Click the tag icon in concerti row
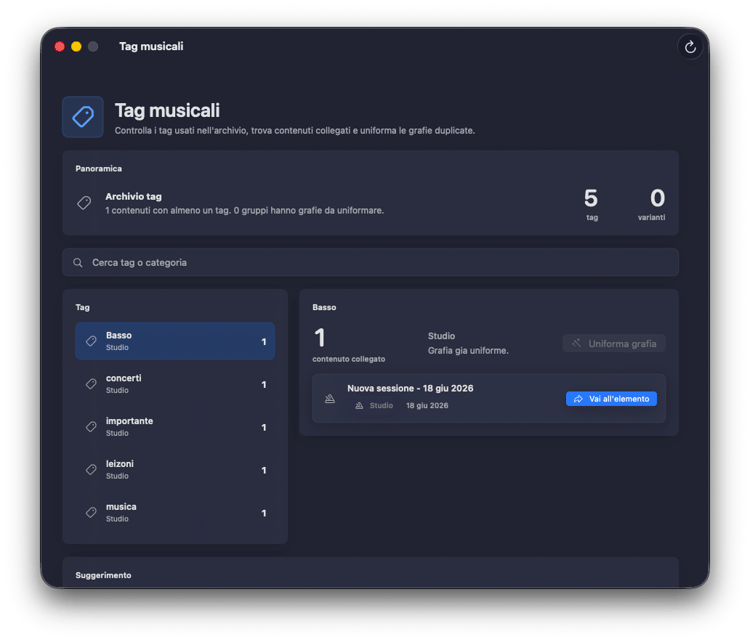The image size is (750, 642). [x=91, y=384]
